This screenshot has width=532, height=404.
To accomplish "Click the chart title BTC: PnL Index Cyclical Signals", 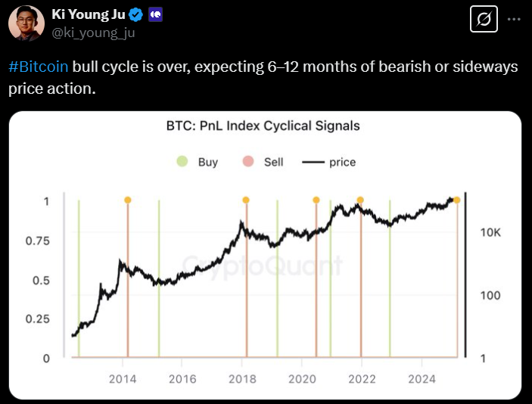I will coord(263,126).
